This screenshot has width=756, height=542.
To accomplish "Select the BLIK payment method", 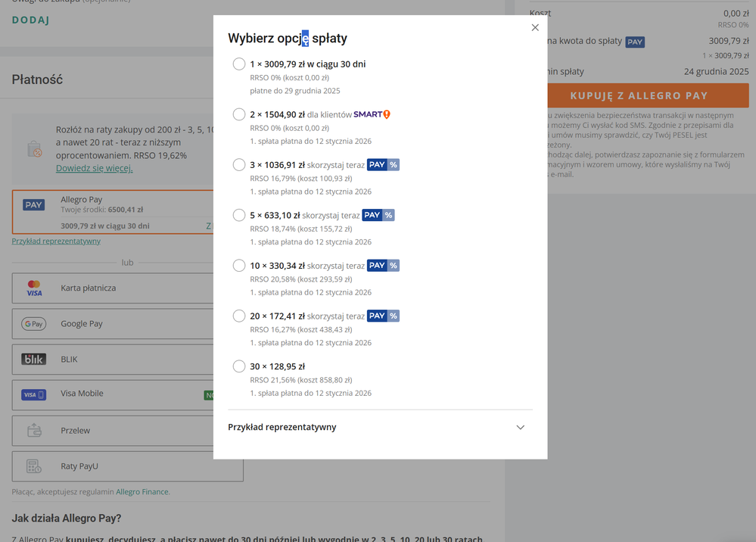I will click(69, 360).
